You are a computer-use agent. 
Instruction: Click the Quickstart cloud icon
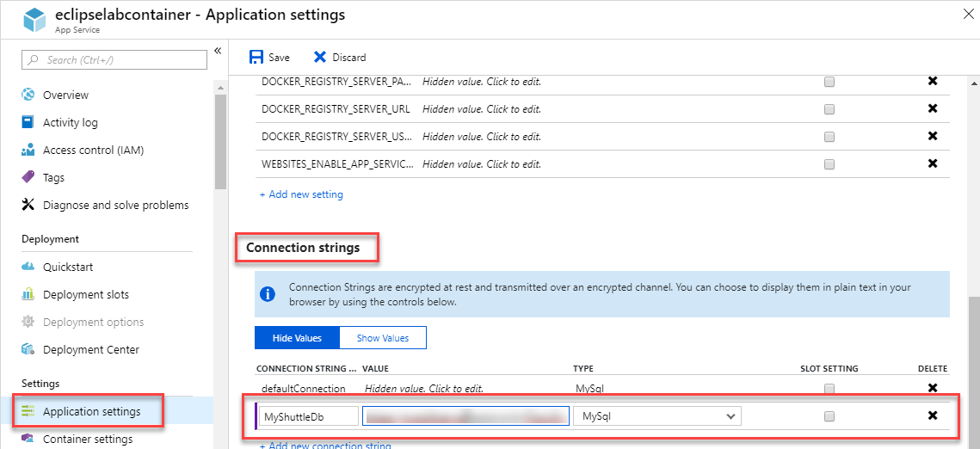[x=28, y=267]
